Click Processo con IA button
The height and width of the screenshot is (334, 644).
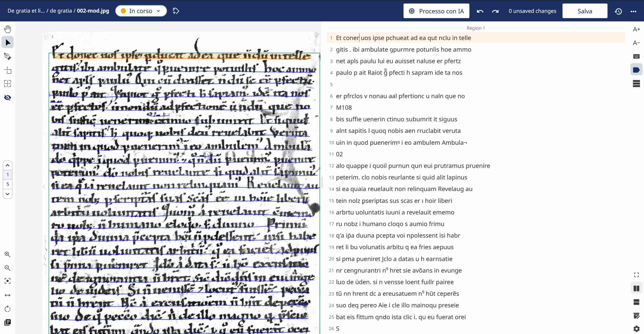[x=436, y=11]
